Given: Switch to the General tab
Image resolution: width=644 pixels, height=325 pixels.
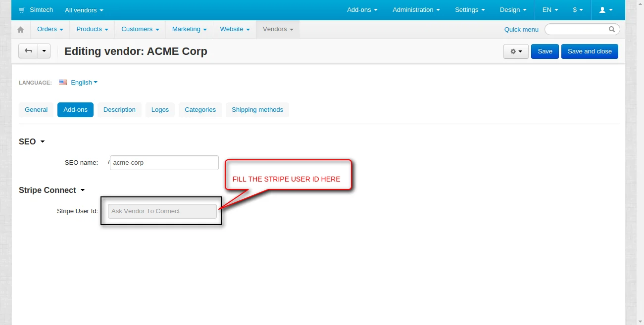Looking at the screenshot, I should tap(36, 110).
